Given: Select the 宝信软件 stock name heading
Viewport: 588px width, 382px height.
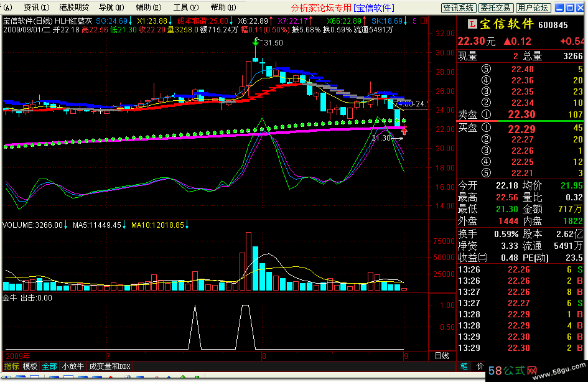Looking at the screenshot, I should coord(507,24).
